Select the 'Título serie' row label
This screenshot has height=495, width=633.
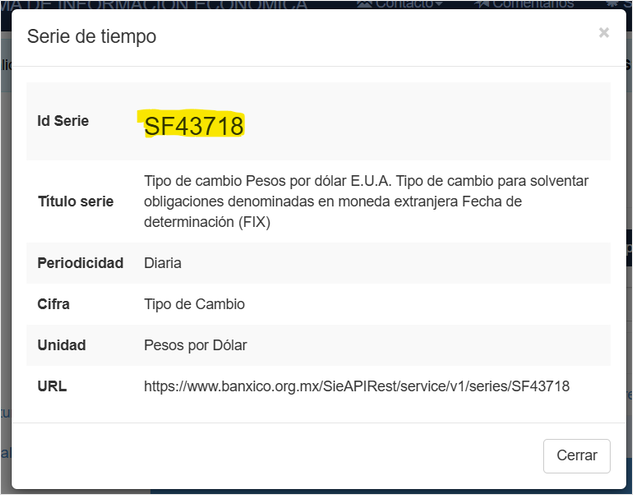pyautogui.click(x=75, y=201)
